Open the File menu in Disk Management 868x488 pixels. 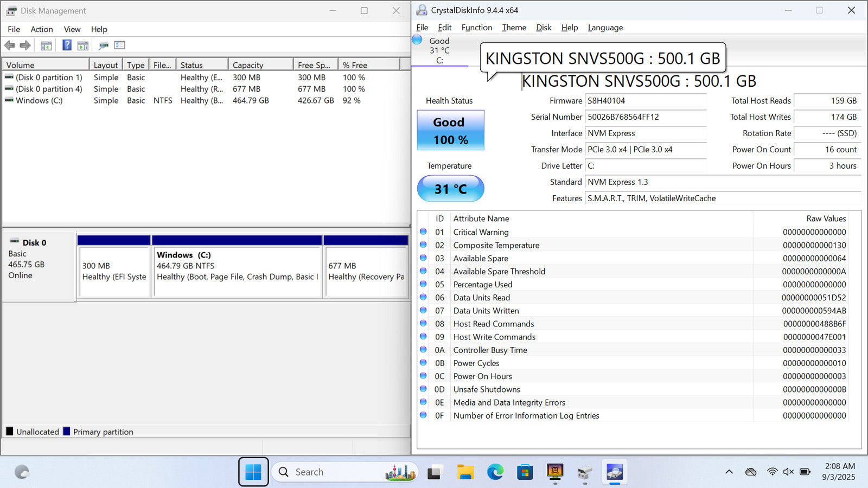14,29
